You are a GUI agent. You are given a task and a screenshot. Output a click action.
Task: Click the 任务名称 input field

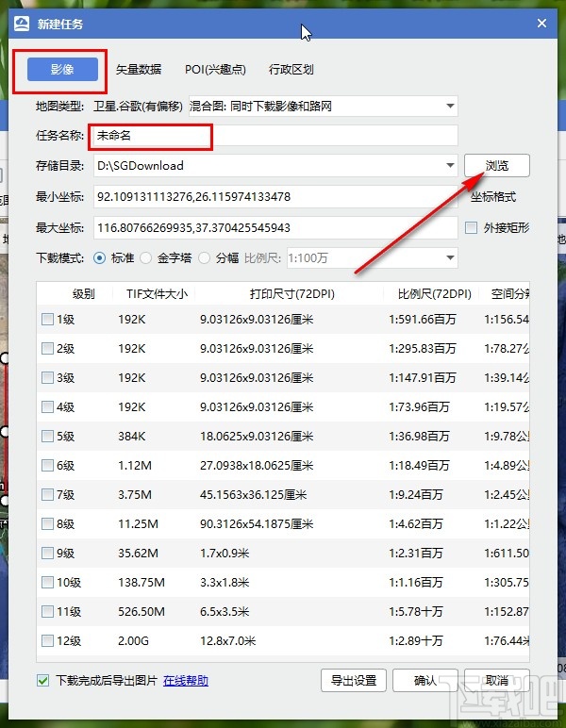click(275, 136)
